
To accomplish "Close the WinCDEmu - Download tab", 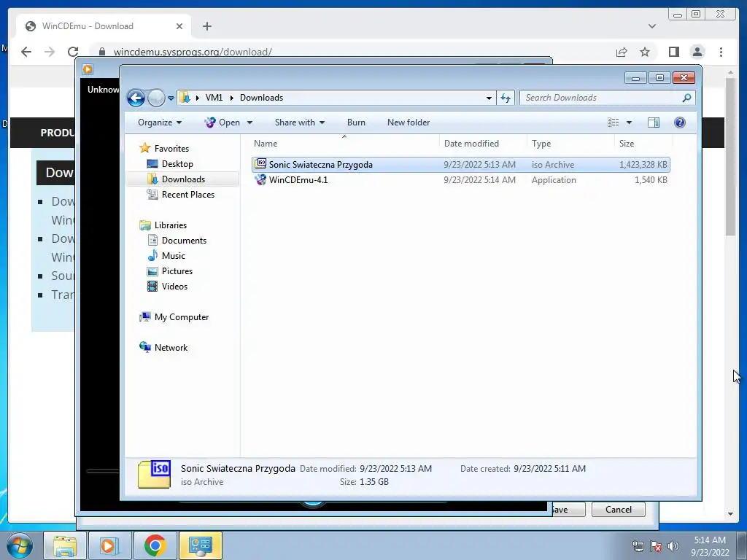I will [x=179, y=26].
